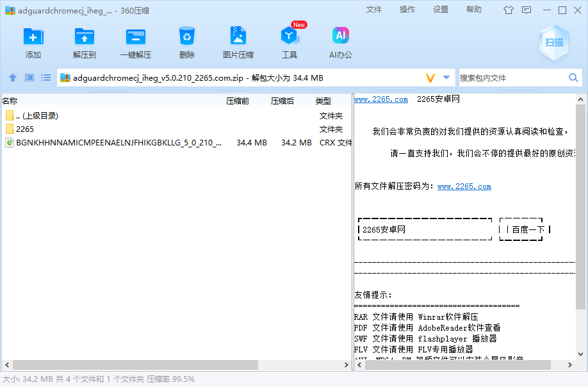This screenshot has width=588, height=387.
Task: Click the skin (shirt) icon in title bar
Action: click(x=509, y=10)
